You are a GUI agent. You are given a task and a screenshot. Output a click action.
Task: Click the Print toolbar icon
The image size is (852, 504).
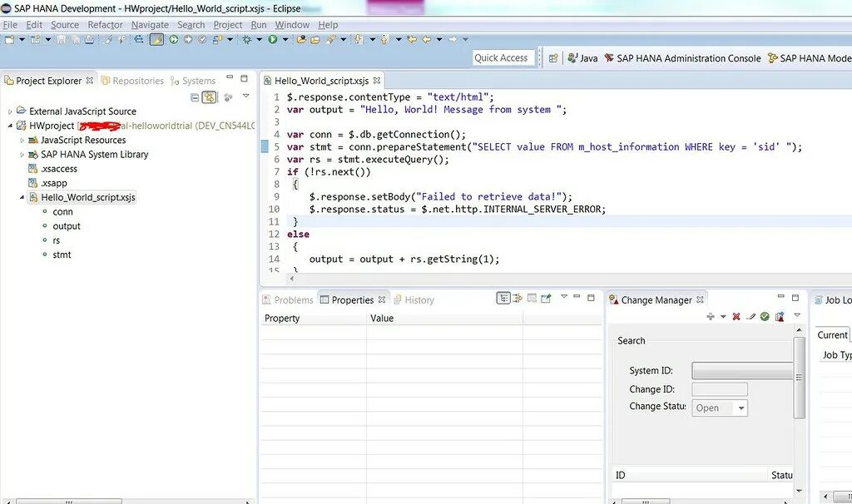click(x=90, y=40)
